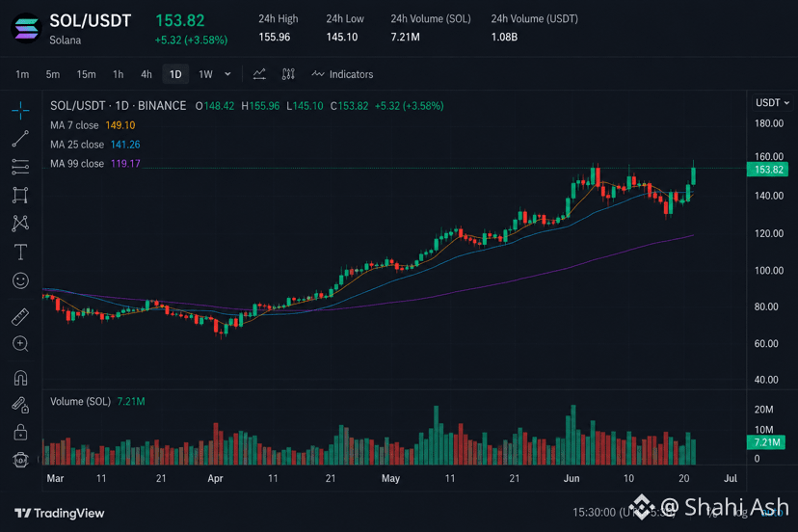
Task: Click the large 153.82 header price
Action: pos(180,21)
